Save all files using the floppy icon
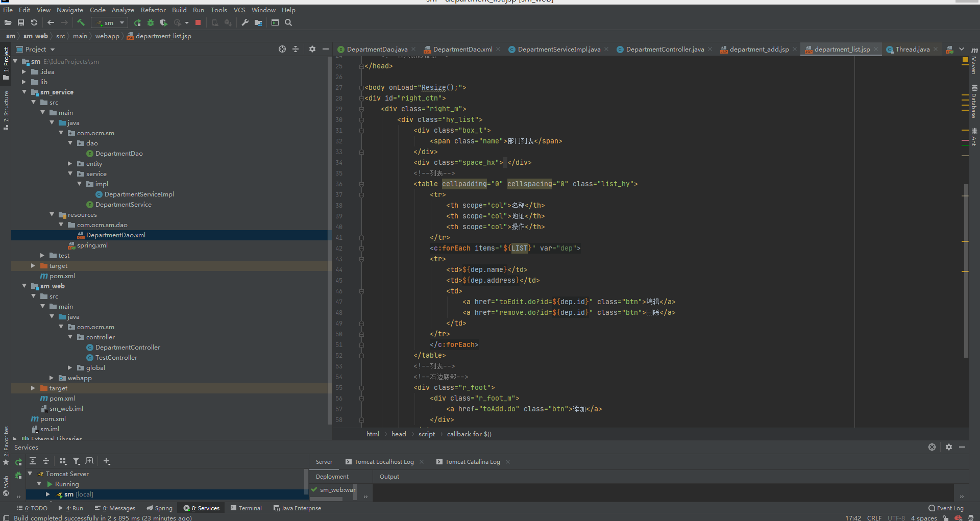 (21, 22)
